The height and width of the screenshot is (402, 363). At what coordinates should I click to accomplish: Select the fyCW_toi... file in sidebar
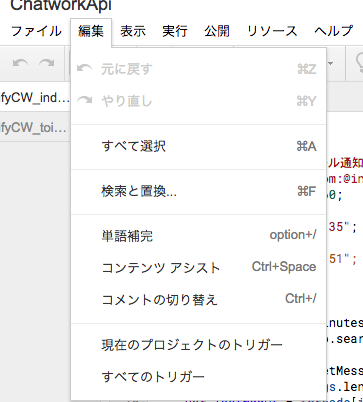35,127
